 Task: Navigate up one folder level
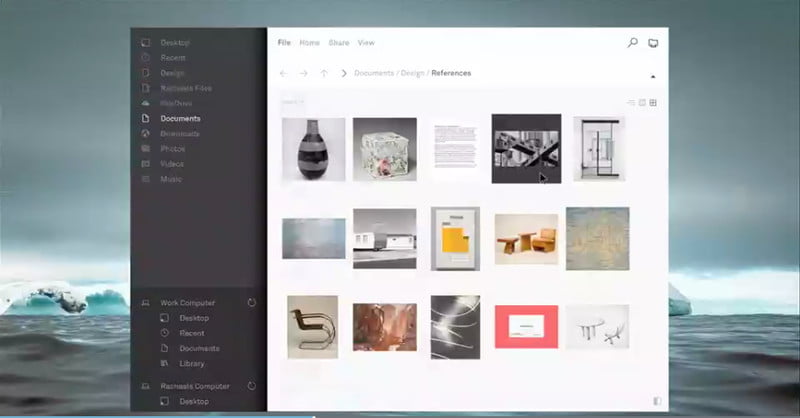[x=323, y=73]
